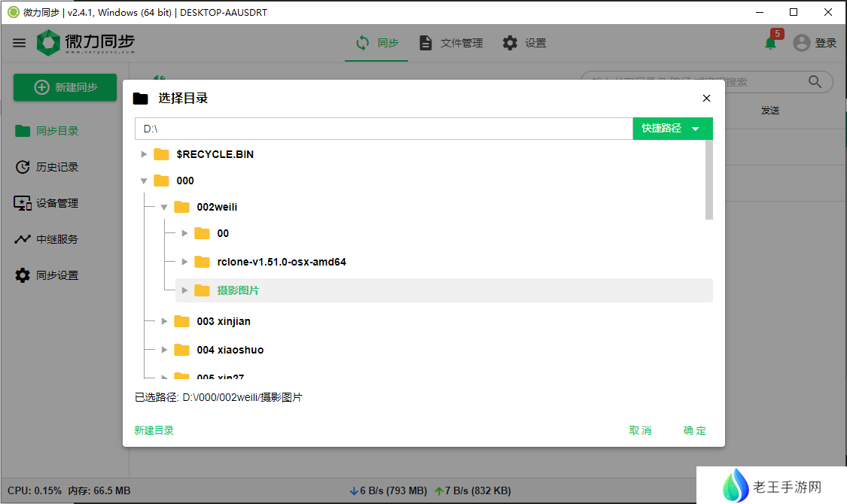Open 设备管理 device management in sidebar
The height and width of the screenshot is (504, 847).
tap(57, 203)
